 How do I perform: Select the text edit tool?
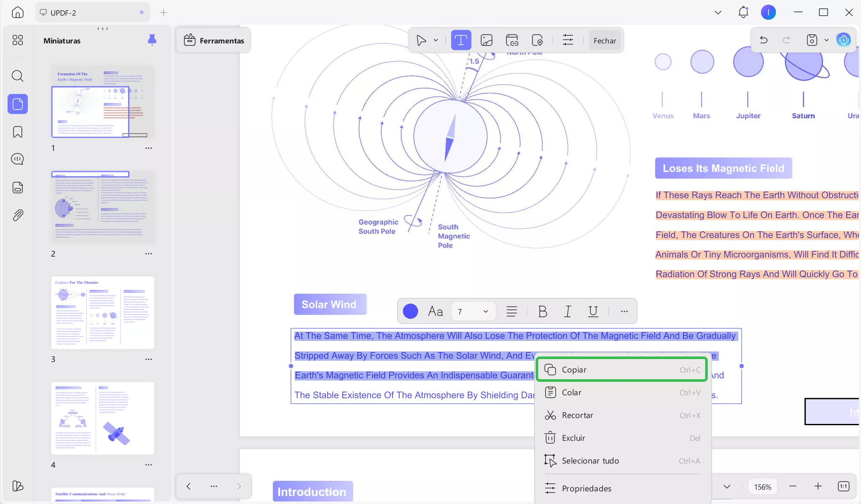461,40
